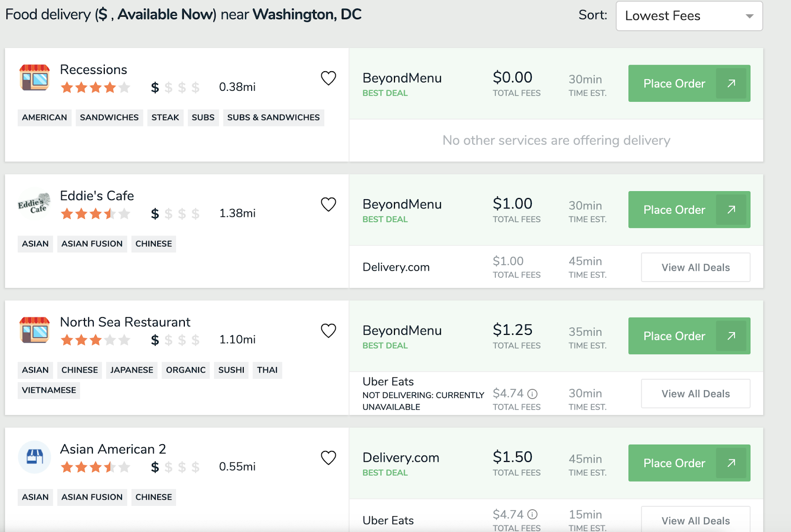Place Order for Asian American 2 via Delivery.com
The width and height of the screenshot is (791, 532).
tap(674, 463)
